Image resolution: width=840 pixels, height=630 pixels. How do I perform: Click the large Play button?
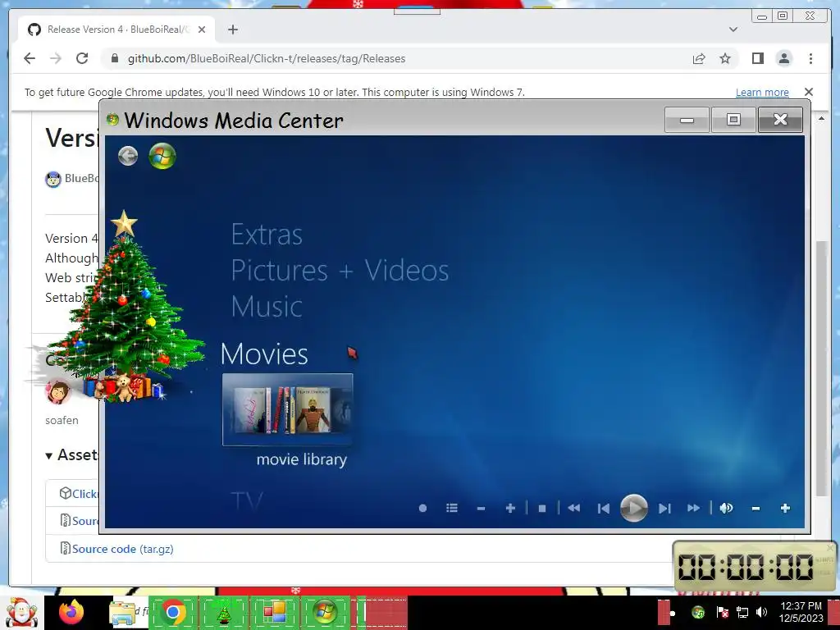[x=634, y=508]
